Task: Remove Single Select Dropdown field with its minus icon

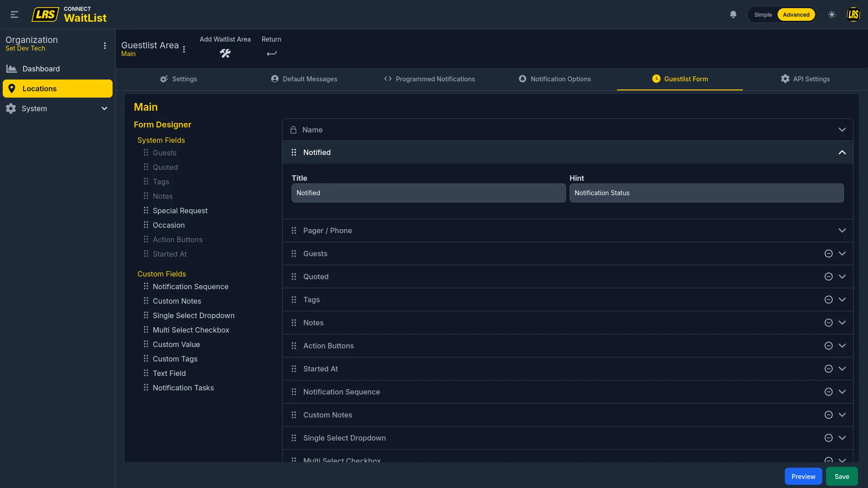Action: [x=829, y=438]
